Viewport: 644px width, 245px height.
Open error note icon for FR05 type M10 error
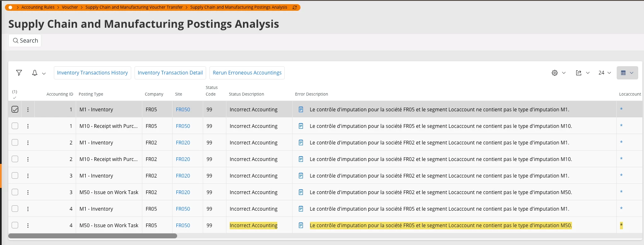301,126
